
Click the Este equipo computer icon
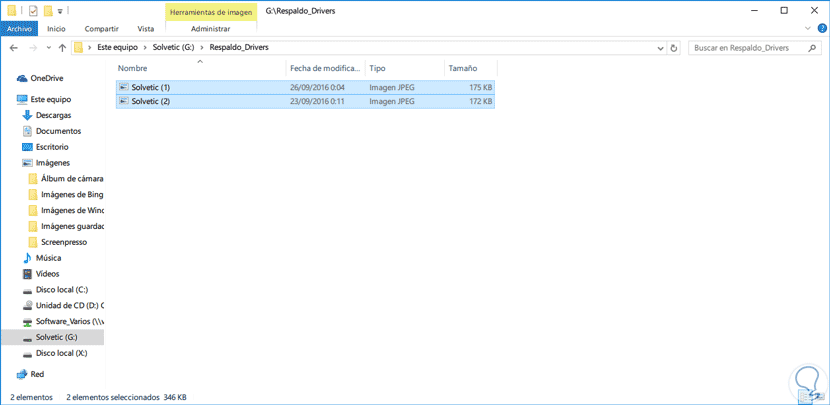click(22, 99)
